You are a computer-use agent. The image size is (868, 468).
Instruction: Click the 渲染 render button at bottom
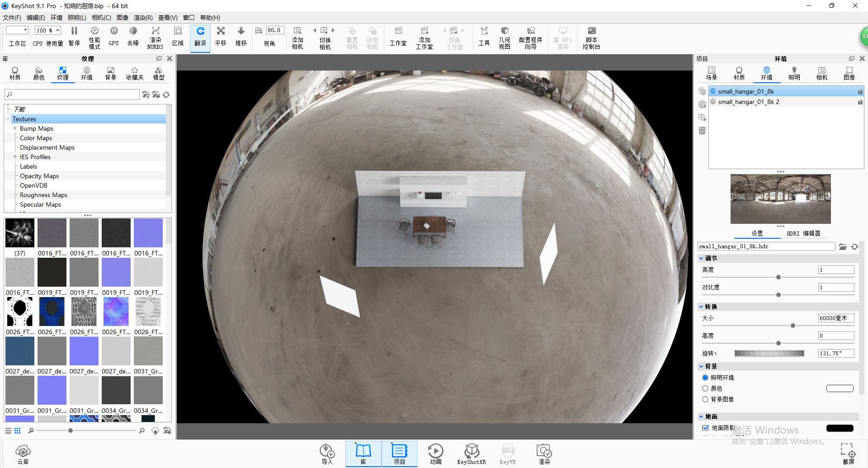(x=544, y=453)
